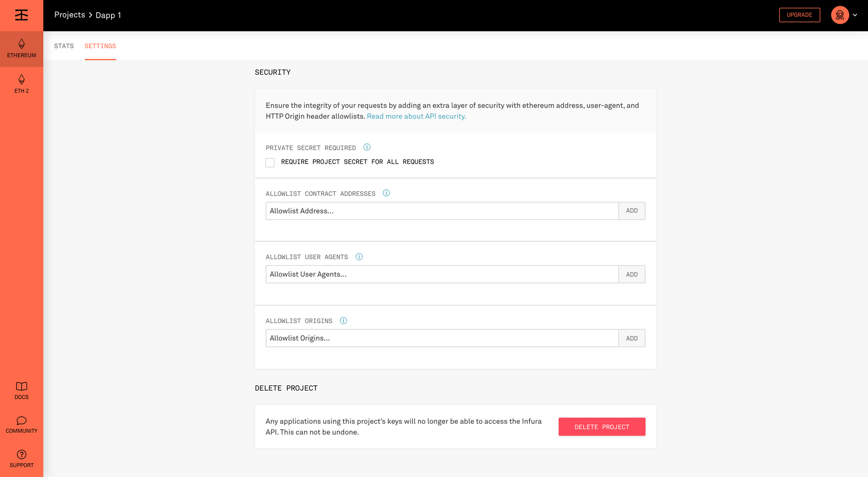Click the Delete Project button
The height and width of the screenshot is (477, 868).
pos(602,427)
